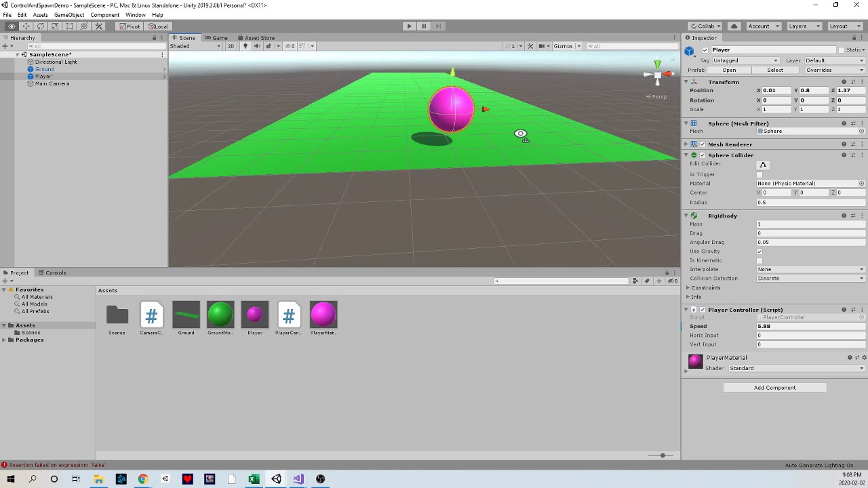868x488 pixels.
Task: Select the Move tool
Action: pyautogui.click(x=26, y=26)
